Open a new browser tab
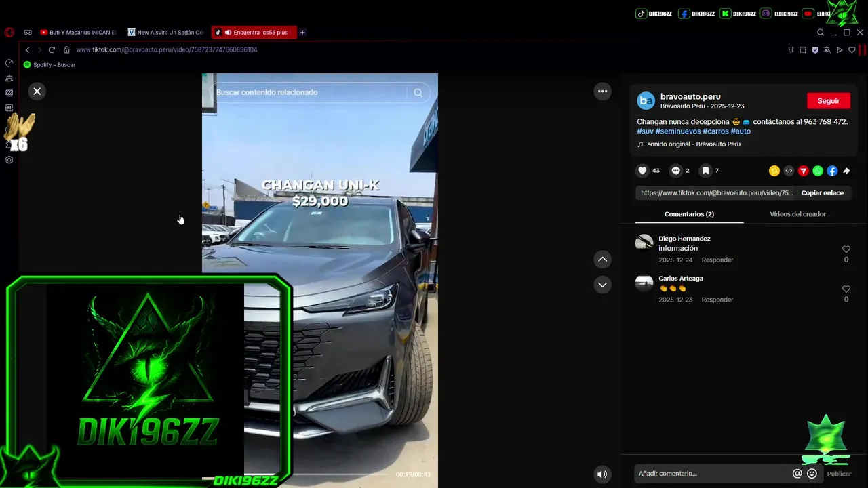Viewport: 868px width, 488px height. [302, 32]
